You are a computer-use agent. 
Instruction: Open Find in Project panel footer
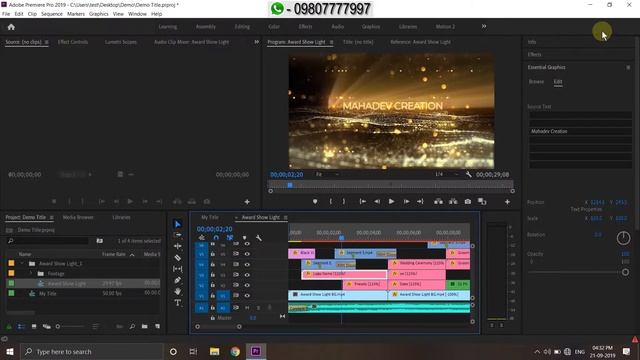[x=132, y=327]
